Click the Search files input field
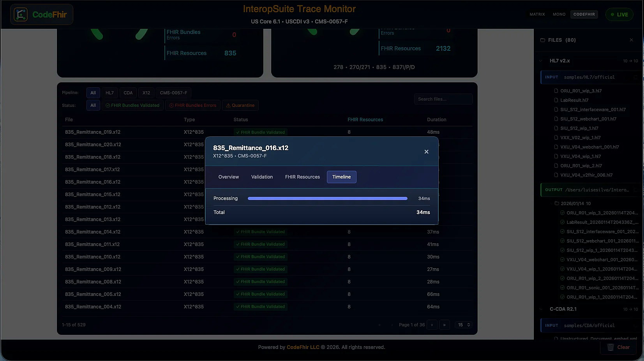The width and height of the screenshot is (644, 361). [x=443, y=99]
